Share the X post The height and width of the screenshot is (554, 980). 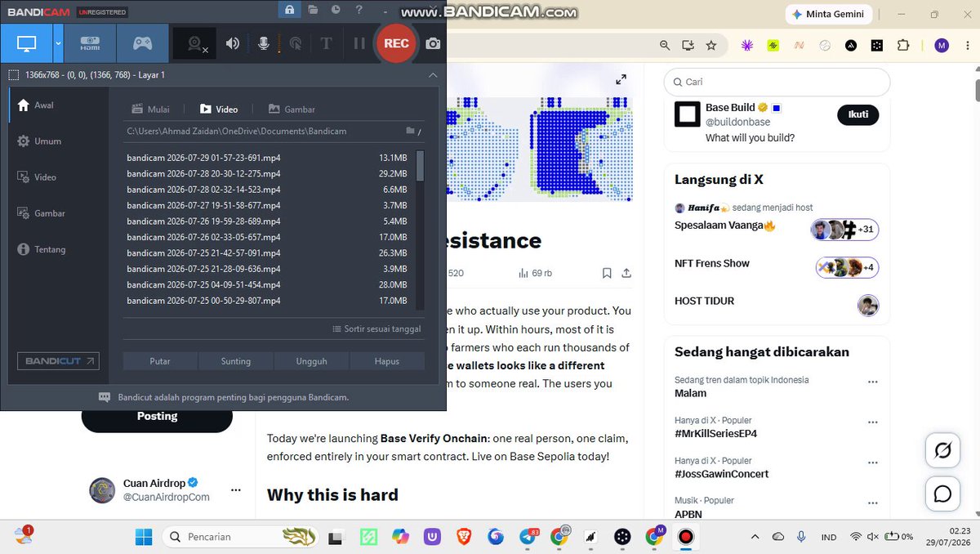click(x=626, y=273)
